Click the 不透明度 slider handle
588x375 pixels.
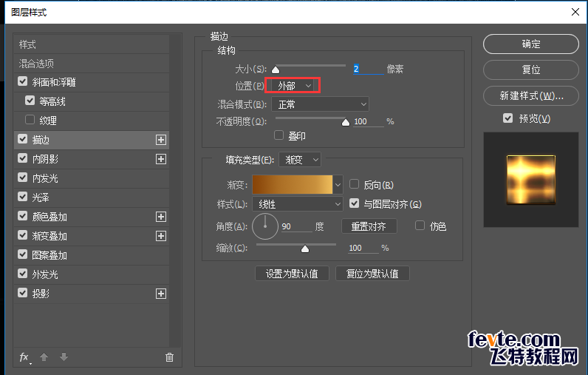pos(346,122)
